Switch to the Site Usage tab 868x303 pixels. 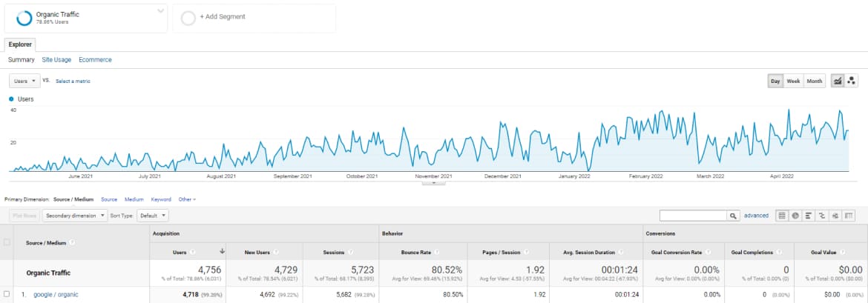[x=56, y=59]
